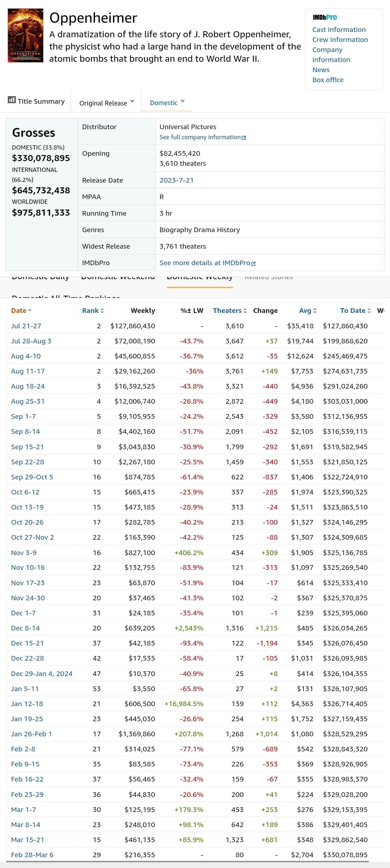The width and height of the screenshot is (390, 868).
Task: Sort the table by Avg column
Action: pyautogui.click(x=308, y=311)
